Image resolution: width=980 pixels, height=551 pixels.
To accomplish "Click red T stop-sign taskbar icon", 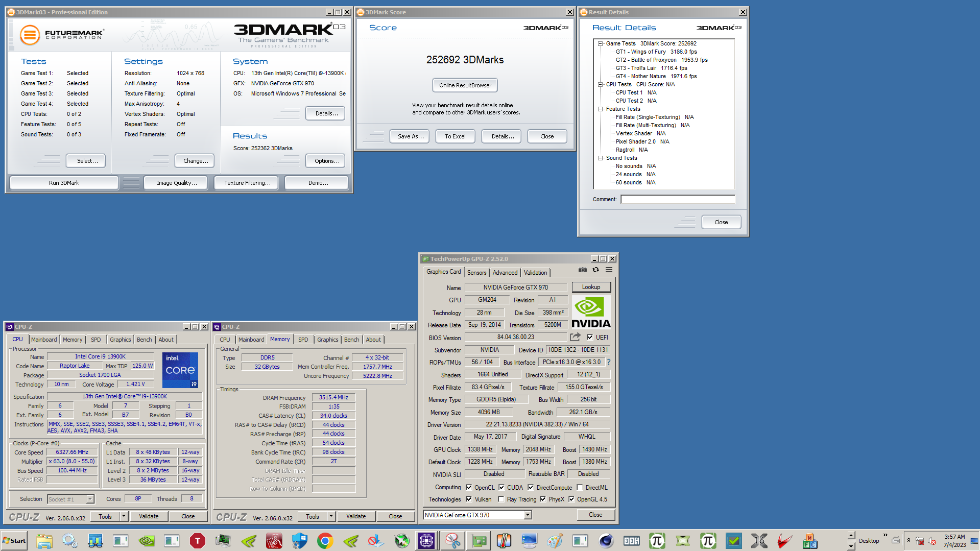I will click(197, 540).
